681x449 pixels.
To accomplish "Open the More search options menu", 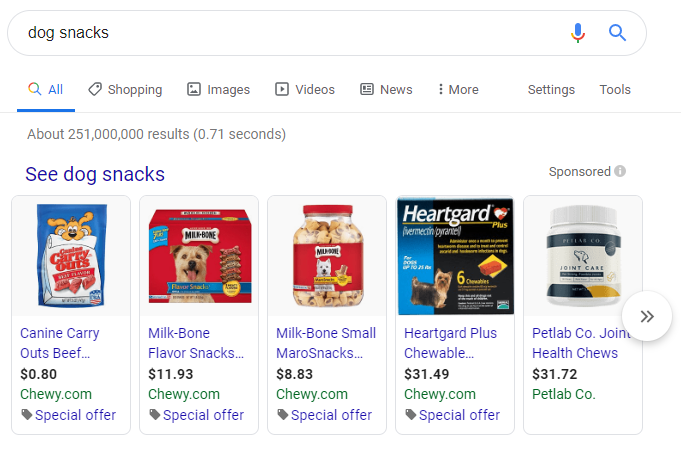I will coord(458,90).
